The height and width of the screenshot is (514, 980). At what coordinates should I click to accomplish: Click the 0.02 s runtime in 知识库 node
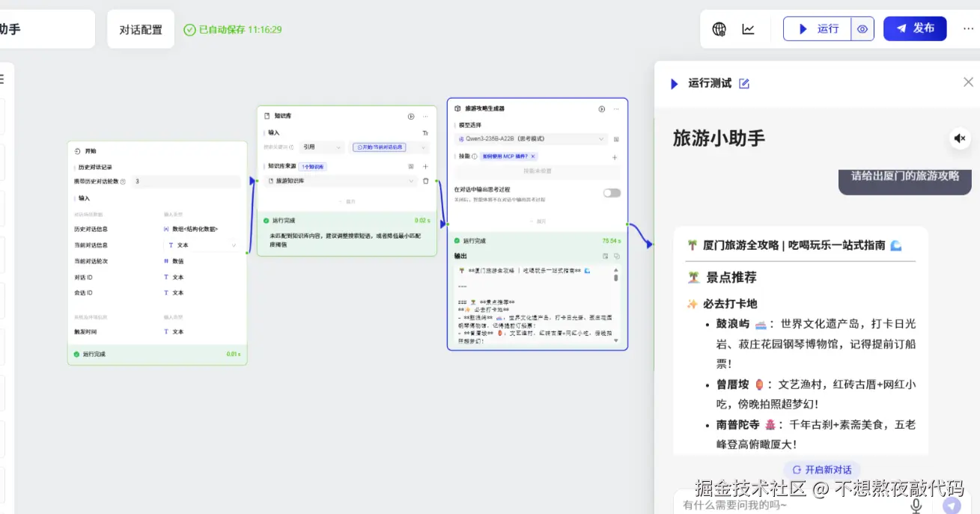422,221
